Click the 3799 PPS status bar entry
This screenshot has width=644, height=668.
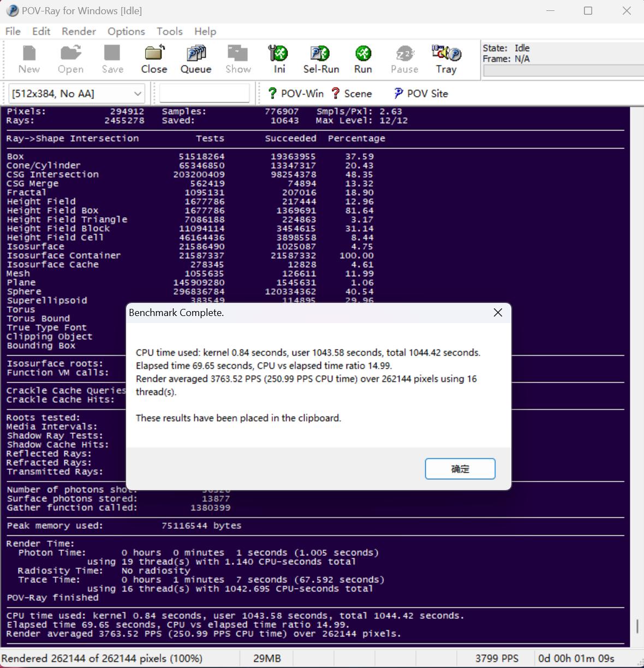point(497,658)
